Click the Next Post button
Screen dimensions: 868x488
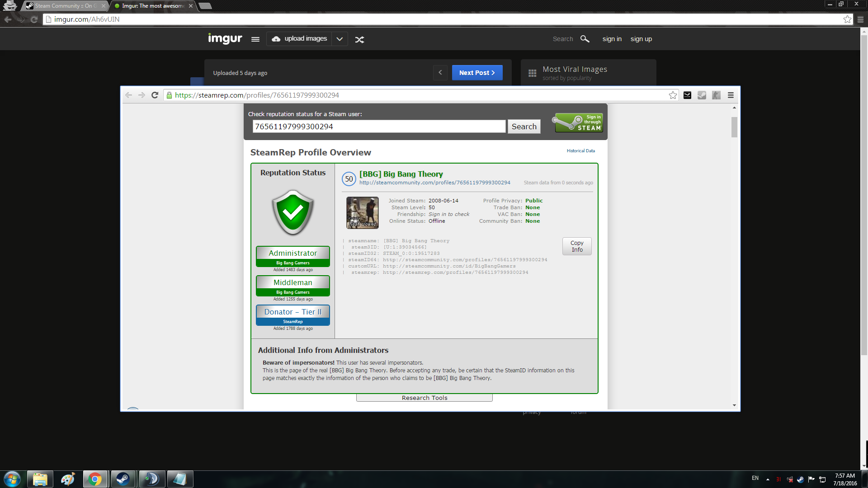[x=477, y=72]
